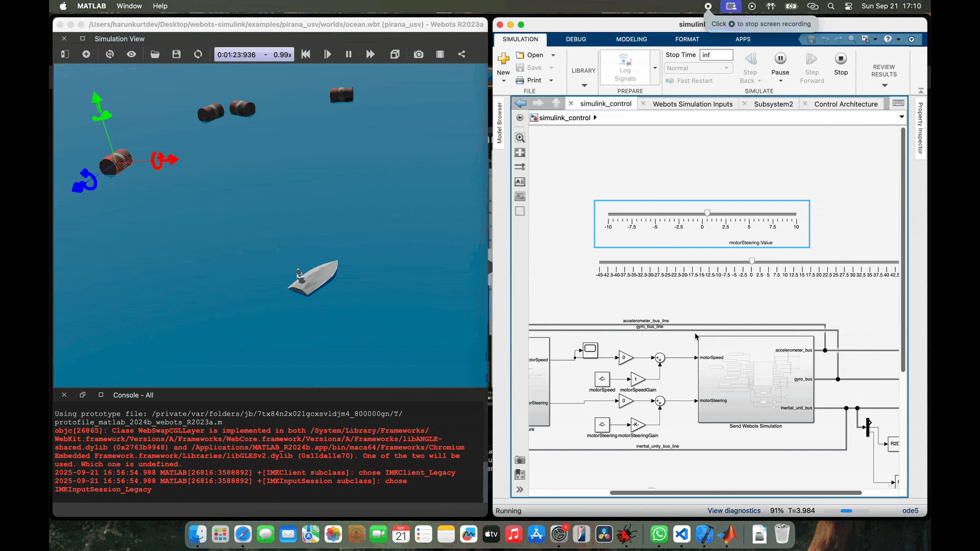Toggle Webots side panel visibility
Screen dimensions: 980x551
tap(65, 54)
